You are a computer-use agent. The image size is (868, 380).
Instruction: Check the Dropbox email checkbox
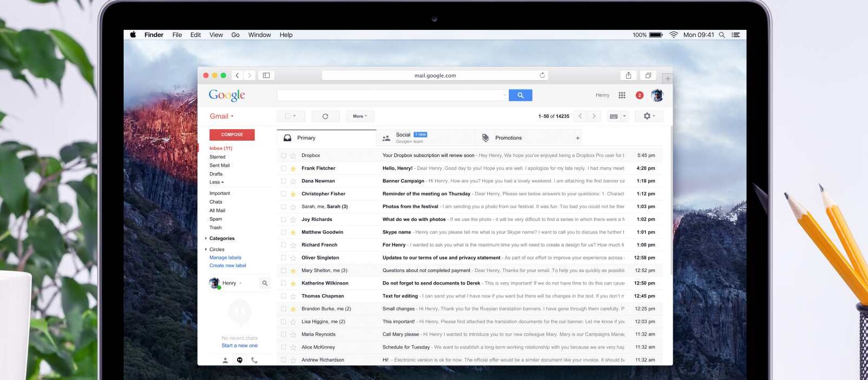(283, 156)
